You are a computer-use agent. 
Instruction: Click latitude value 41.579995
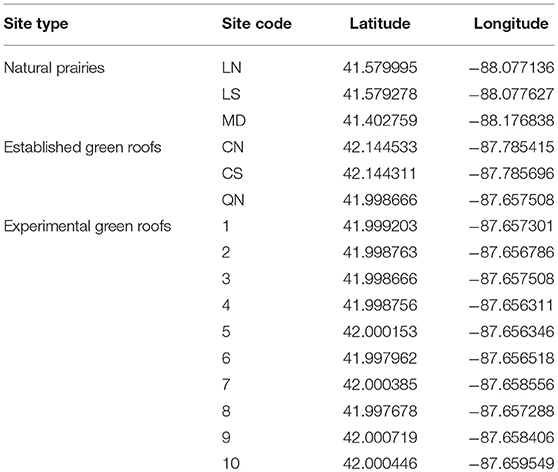[380, 68]
